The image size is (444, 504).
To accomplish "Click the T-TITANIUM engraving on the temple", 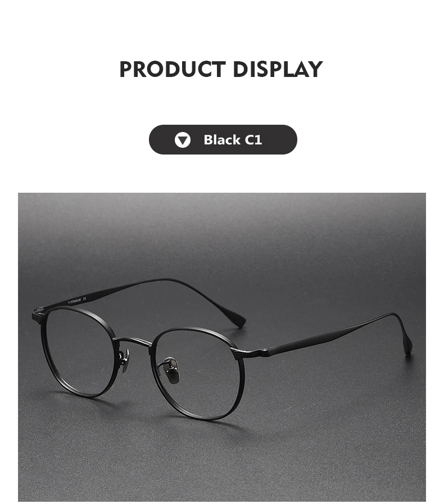I will (x=75, y=302).
